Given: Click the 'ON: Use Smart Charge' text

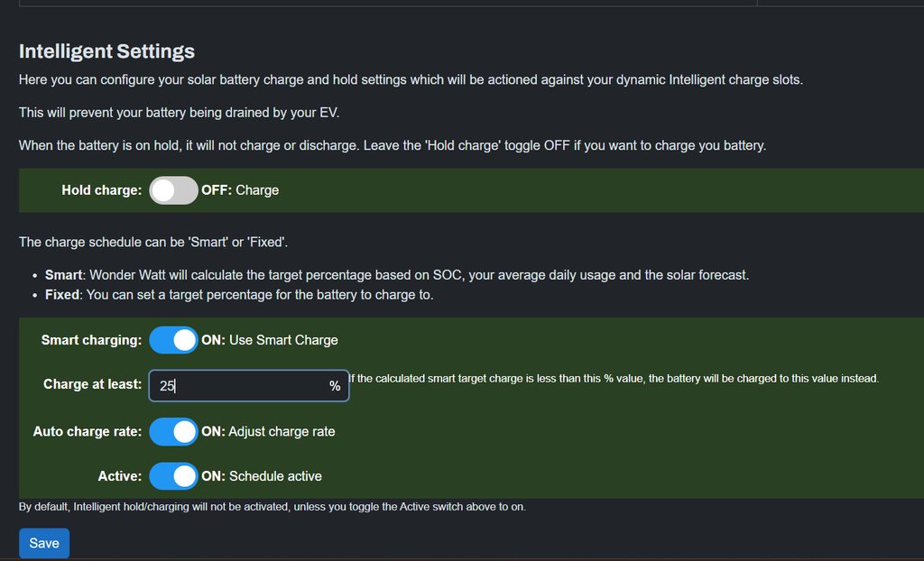Looking at the screenshot, I should [270, 340].
